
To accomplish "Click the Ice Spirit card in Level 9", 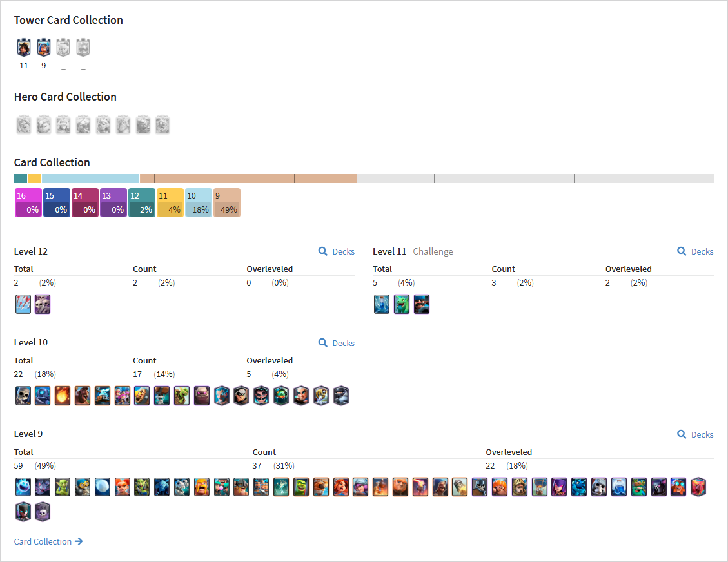I will [x=23, y=487].
